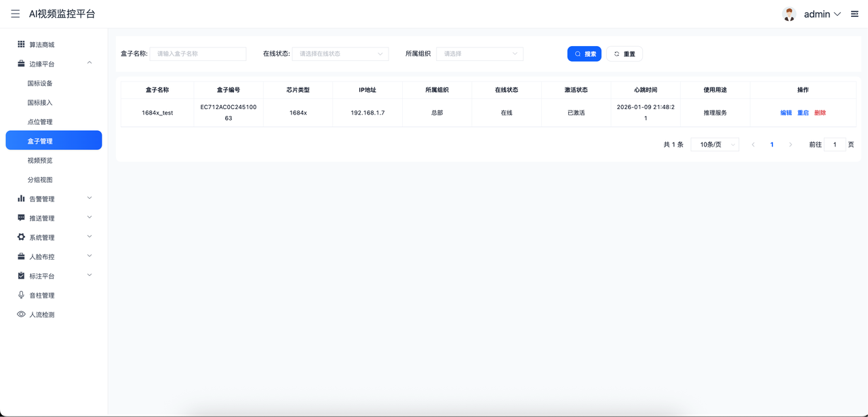This screenshot has width=868, height=417.
Task: Select page 1 in pagination
Action: coord(772,144)
